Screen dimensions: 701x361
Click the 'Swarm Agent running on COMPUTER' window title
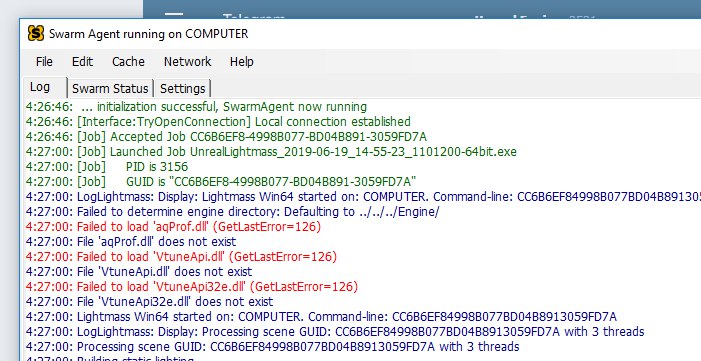[148, 34]
